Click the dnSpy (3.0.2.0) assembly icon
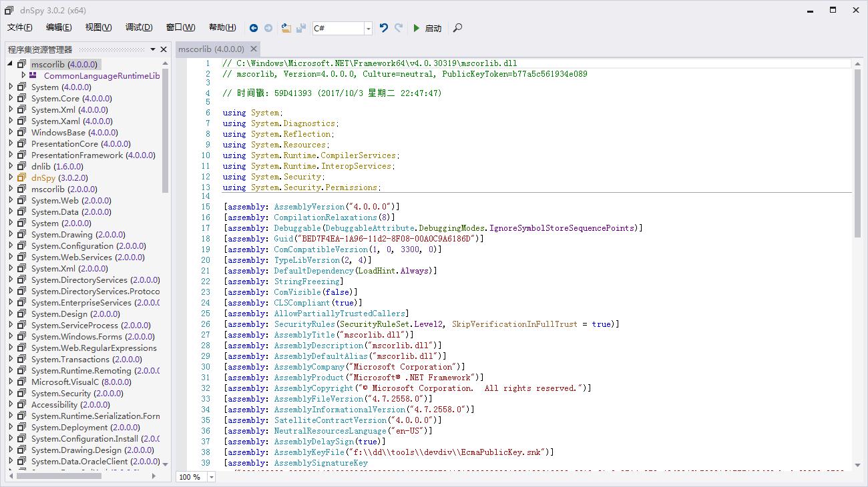Image resolution: width=868 pixels, height=487 pixels. [x=21, y=177]
